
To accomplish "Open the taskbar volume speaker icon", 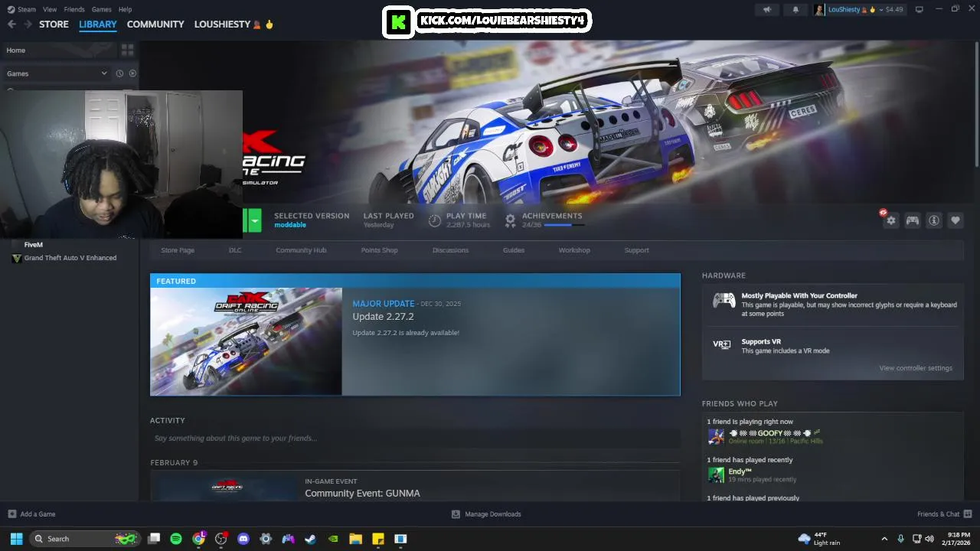I will 929,539.
